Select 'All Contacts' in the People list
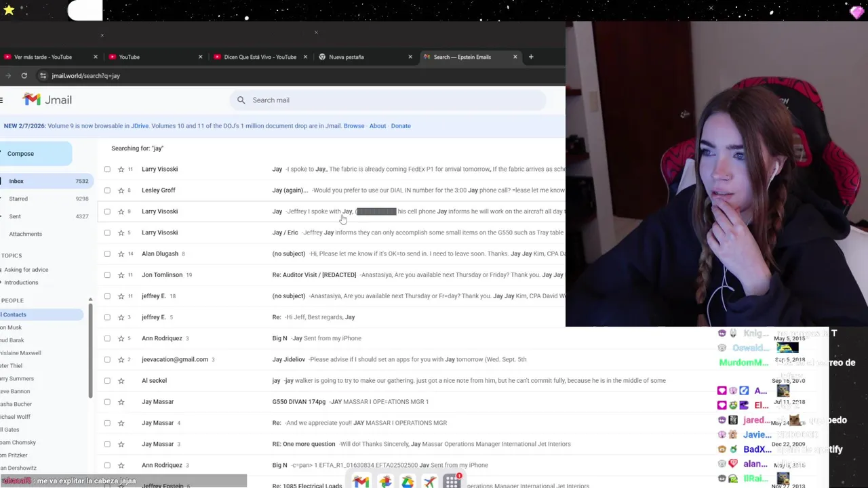The image size is (868, 488). (41, 314)
